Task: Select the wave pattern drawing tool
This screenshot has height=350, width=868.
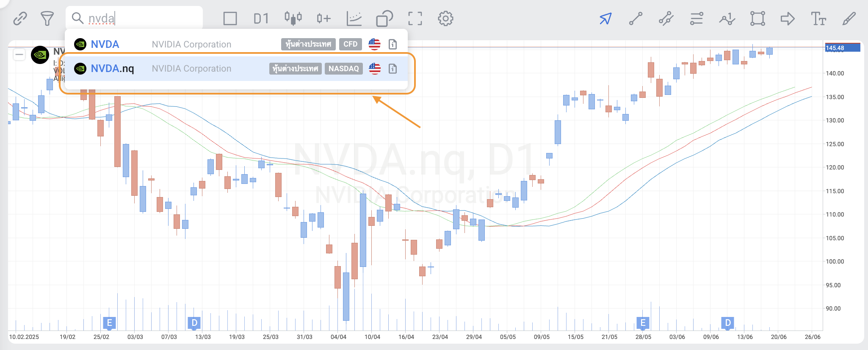Action: tap(727, 19)
